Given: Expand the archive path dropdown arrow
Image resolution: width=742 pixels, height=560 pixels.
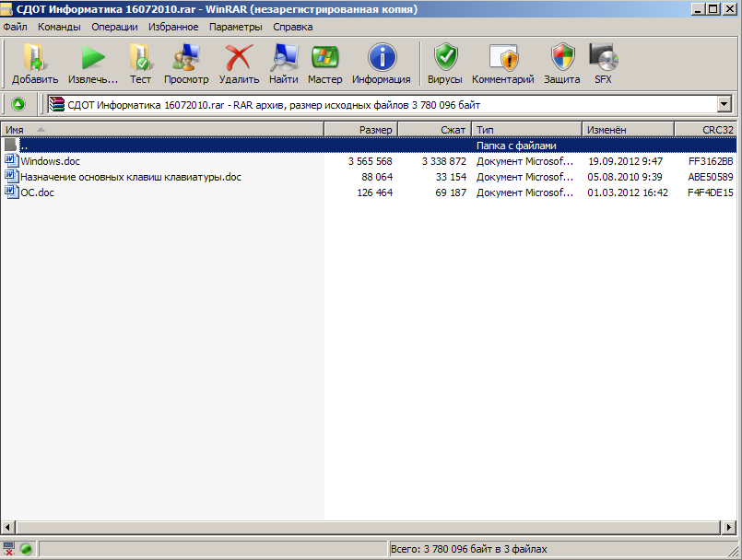Looking at the screenshot, I should (724, 104).
